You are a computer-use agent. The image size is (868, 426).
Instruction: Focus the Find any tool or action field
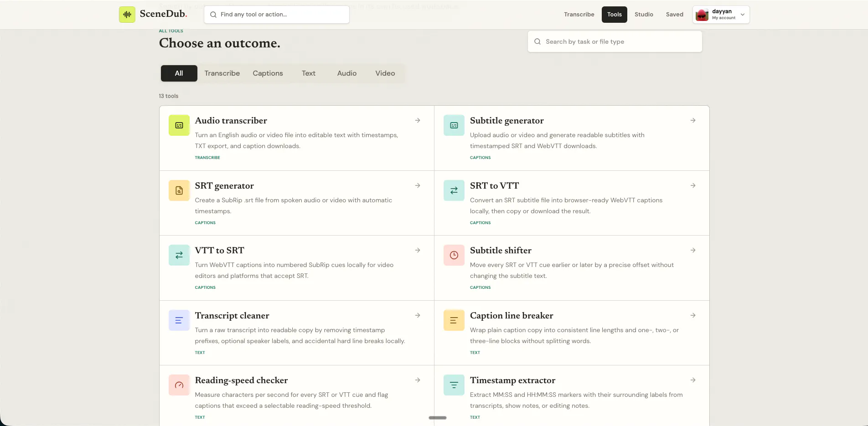(277, 15)
